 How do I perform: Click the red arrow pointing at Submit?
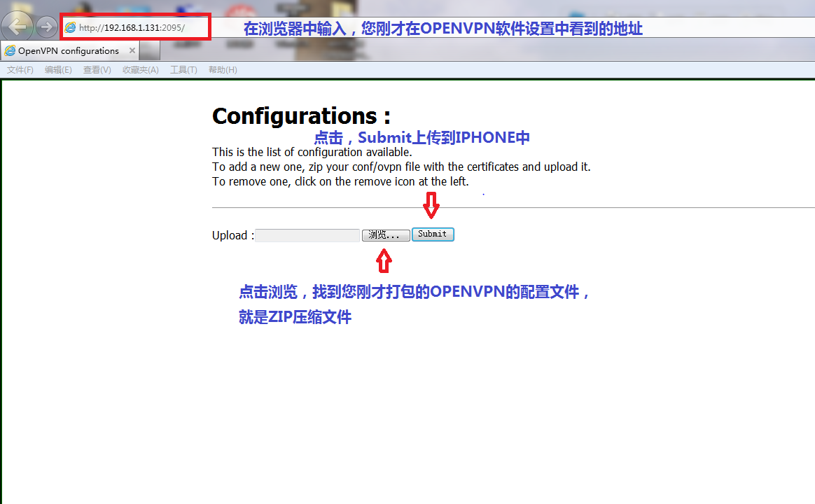[x=431, y=206]
